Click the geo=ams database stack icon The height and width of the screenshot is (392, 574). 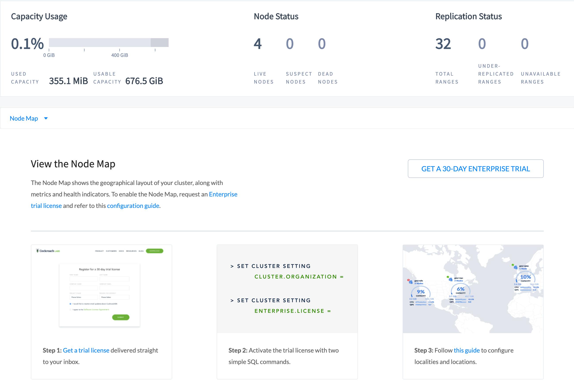coord(516,267)
